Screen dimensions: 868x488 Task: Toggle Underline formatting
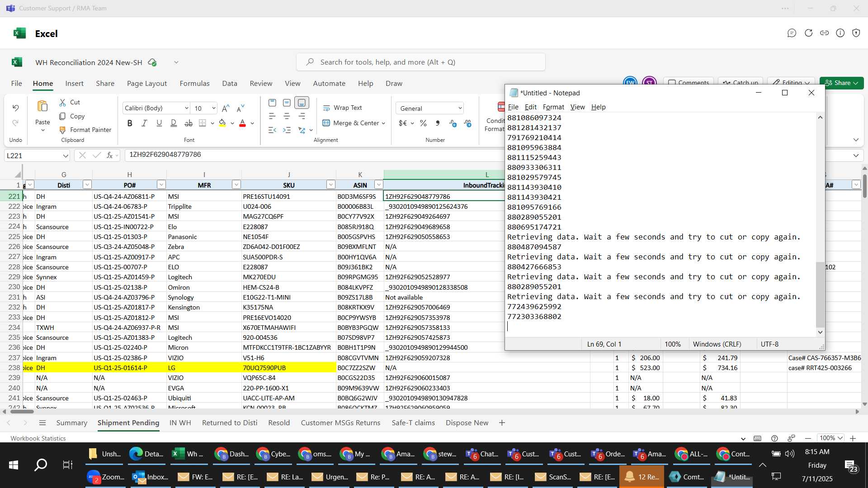[x=159, y=123]
